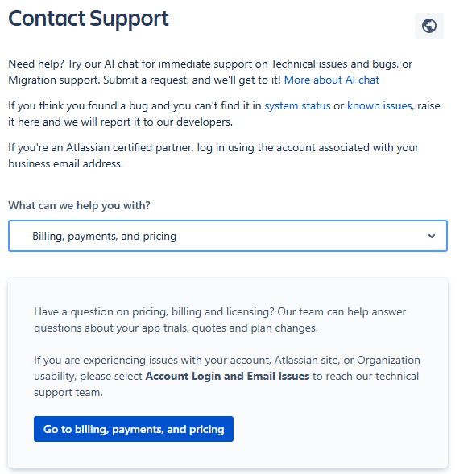Image resolution: width=476 pixels, height=474 pixels.
Task: Click the Migration support Submit a request text
Action: [x=144, y=80]
